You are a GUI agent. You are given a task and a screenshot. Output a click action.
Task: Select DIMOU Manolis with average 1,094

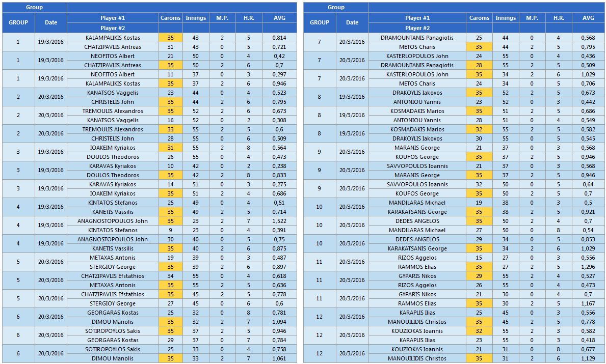[x=113, y=322]
